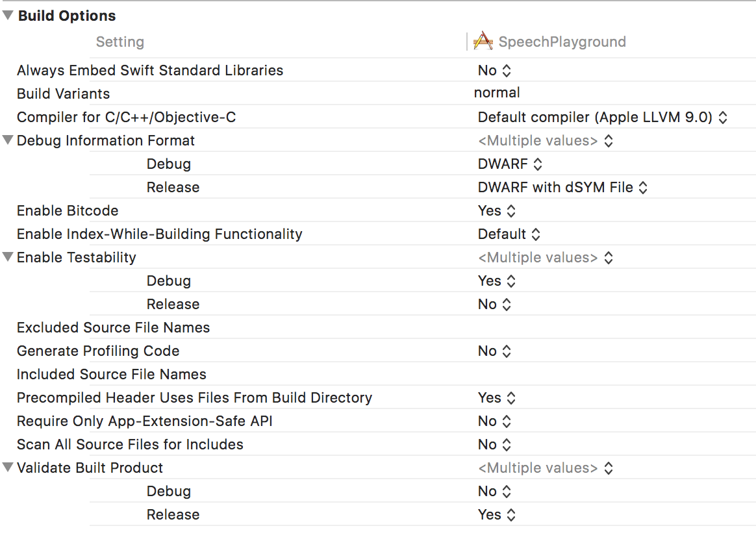This screenshot has height=552, width=756.
Task: Click the SpeechPlayground target icon in column header
Action: pos(483,40)
